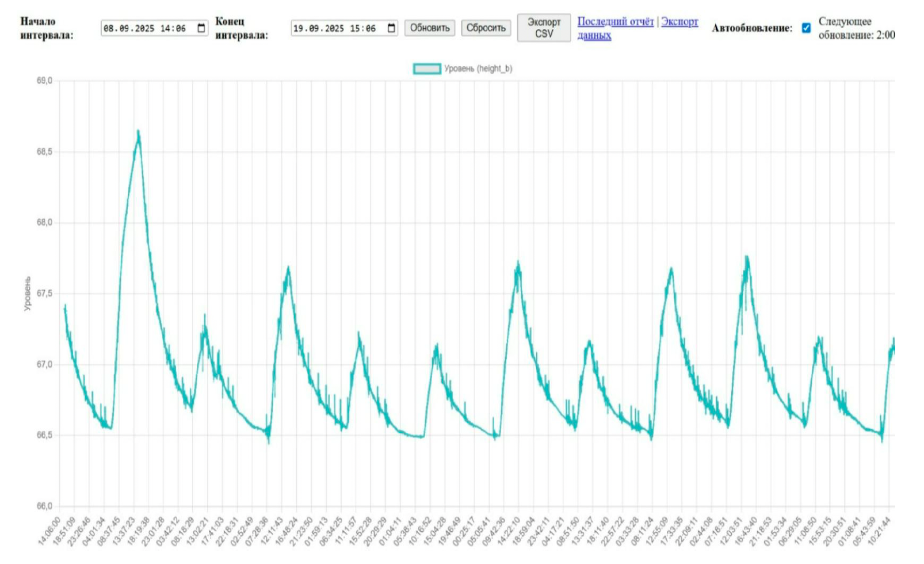Toggle the Автообновление checkbox
Image resolution: width=924 pixels, height=564 pixels.
[x=806, y=28]
